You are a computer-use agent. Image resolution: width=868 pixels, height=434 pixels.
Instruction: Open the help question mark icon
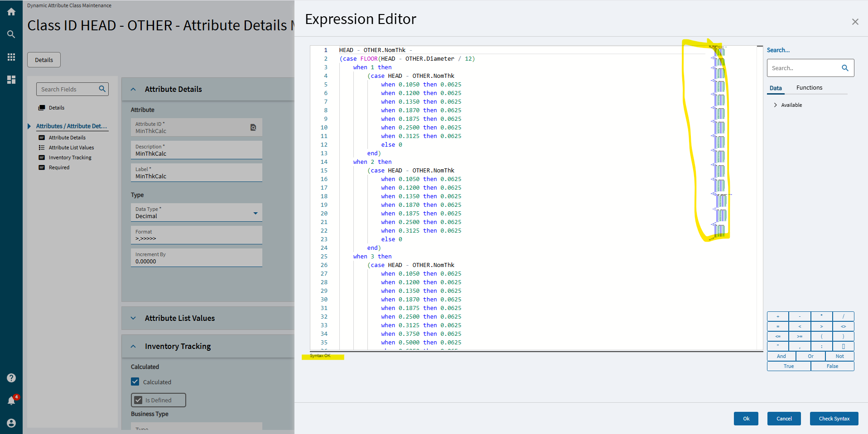pyautogui.click(x=11, y=378)
